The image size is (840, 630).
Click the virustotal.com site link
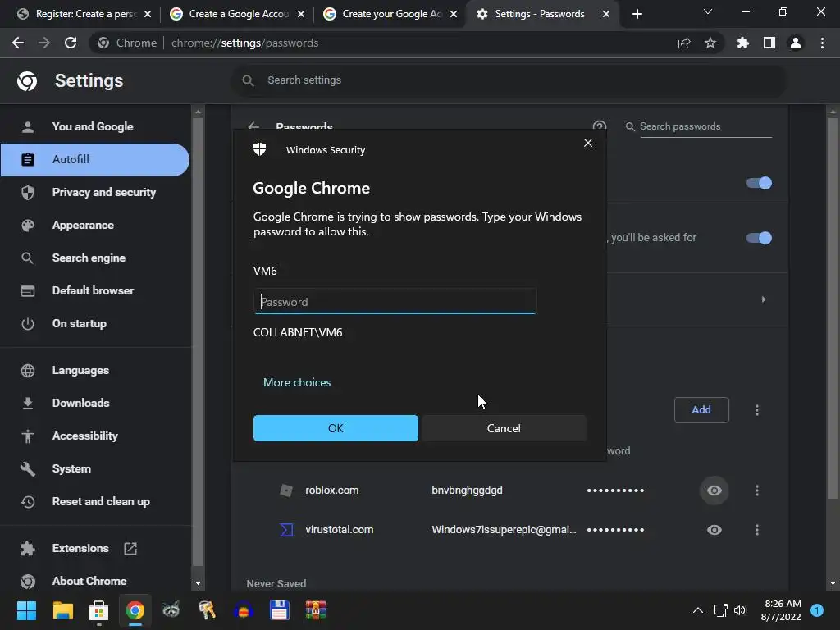coord(339,530)
